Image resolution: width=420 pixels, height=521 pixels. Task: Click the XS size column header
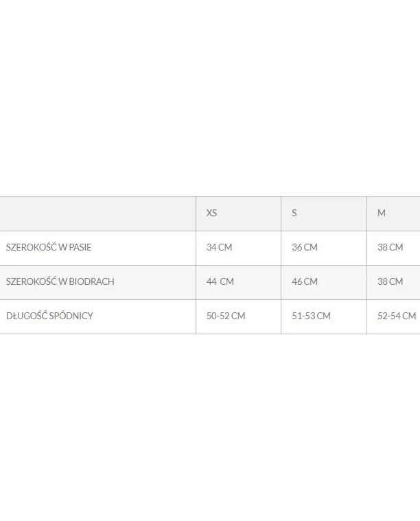click(x=211, y=213)
